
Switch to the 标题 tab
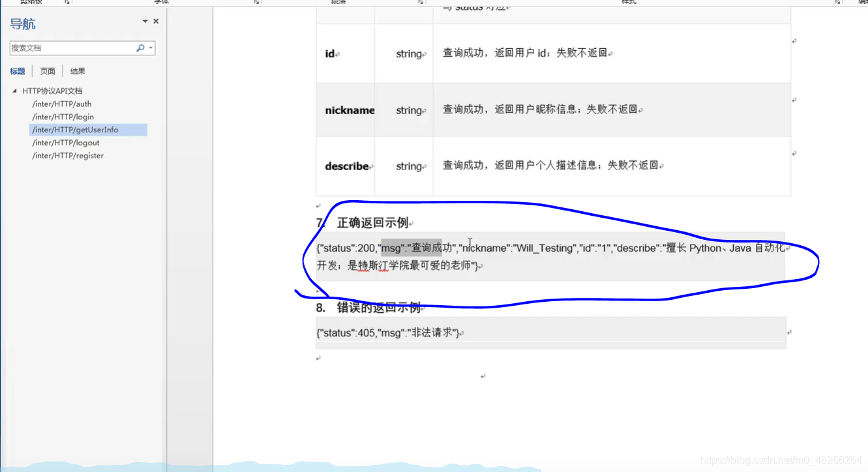18,71
